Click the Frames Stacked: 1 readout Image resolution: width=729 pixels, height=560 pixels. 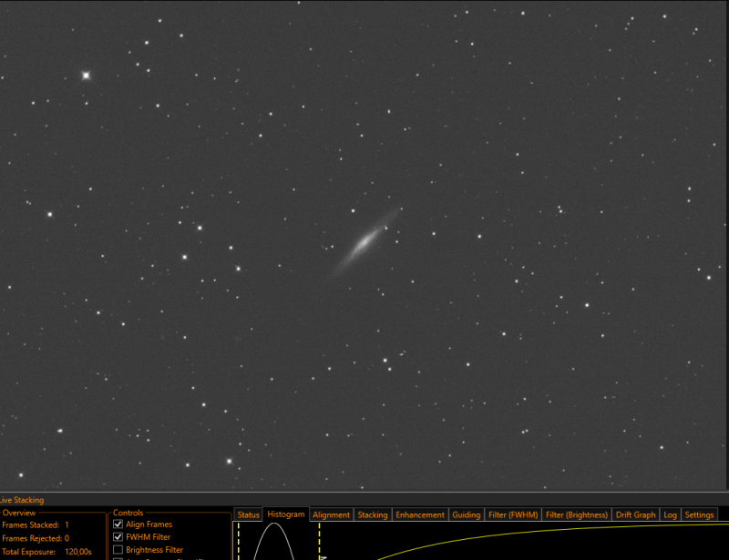36,524
